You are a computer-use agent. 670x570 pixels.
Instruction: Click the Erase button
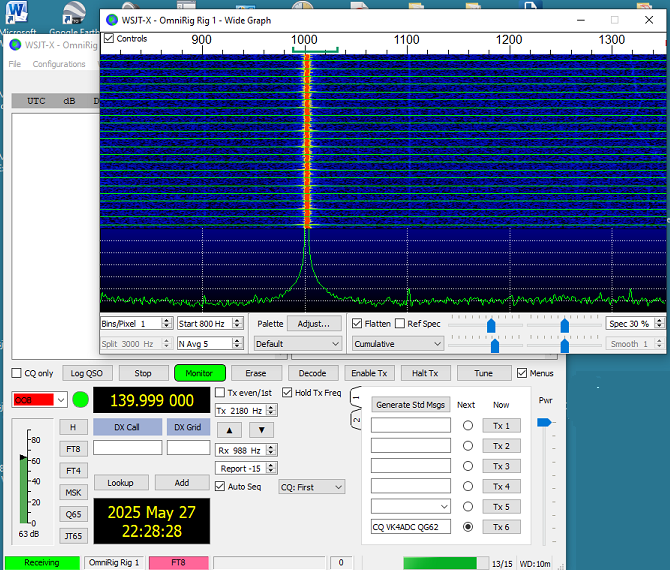[x=256, y=373]
